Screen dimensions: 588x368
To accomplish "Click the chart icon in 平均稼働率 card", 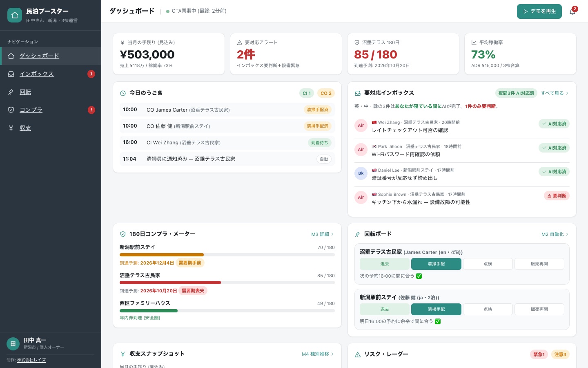I will (474, 43).
